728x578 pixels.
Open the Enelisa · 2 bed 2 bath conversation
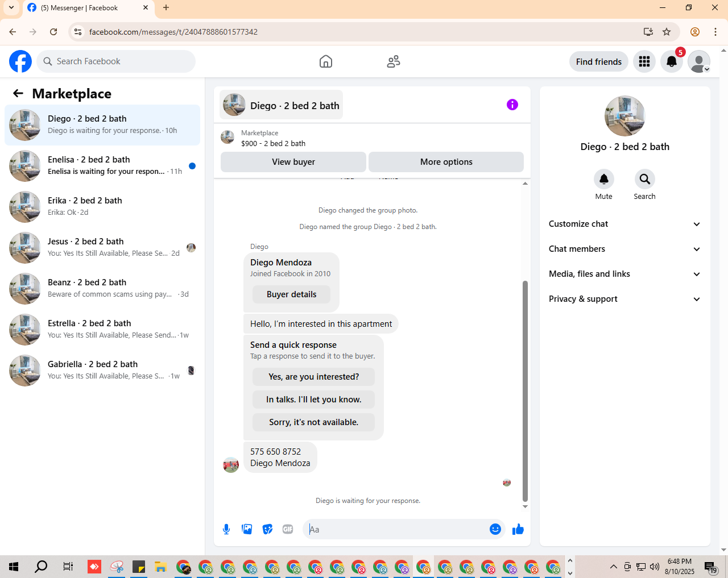tap(102, 166)
